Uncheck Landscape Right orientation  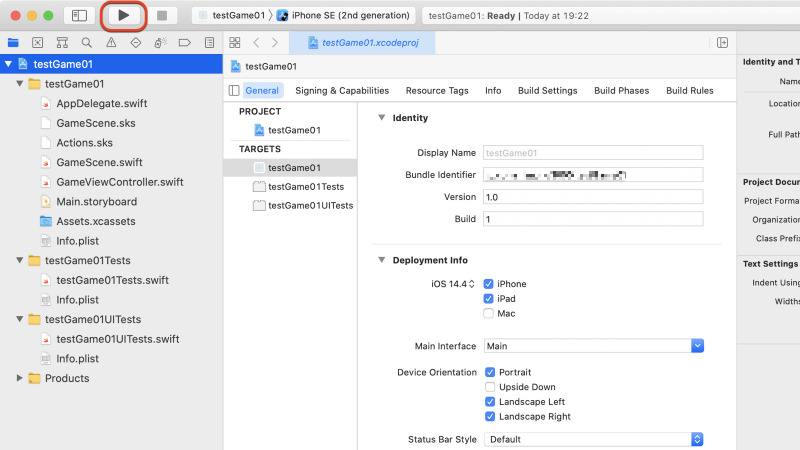click(490, 417)
